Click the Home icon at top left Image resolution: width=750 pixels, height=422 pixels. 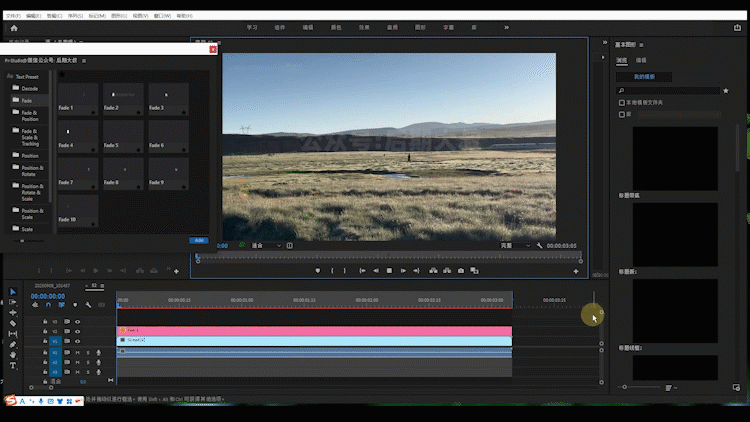(x=14, y=28)
